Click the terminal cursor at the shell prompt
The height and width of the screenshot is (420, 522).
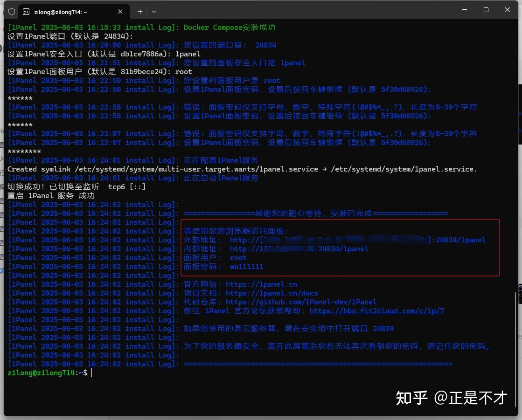[91, 372]
